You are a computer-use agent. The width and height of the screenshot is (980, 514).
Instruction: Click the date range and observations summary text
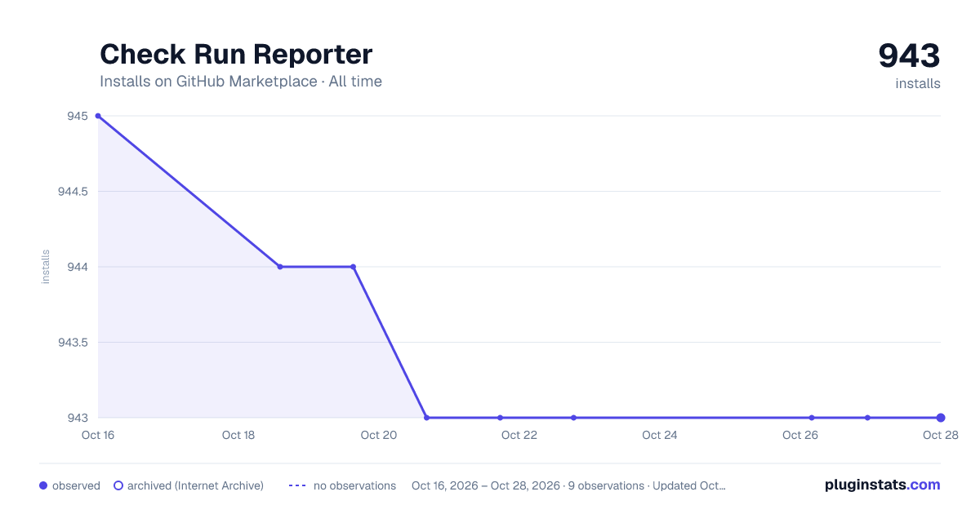568,485
